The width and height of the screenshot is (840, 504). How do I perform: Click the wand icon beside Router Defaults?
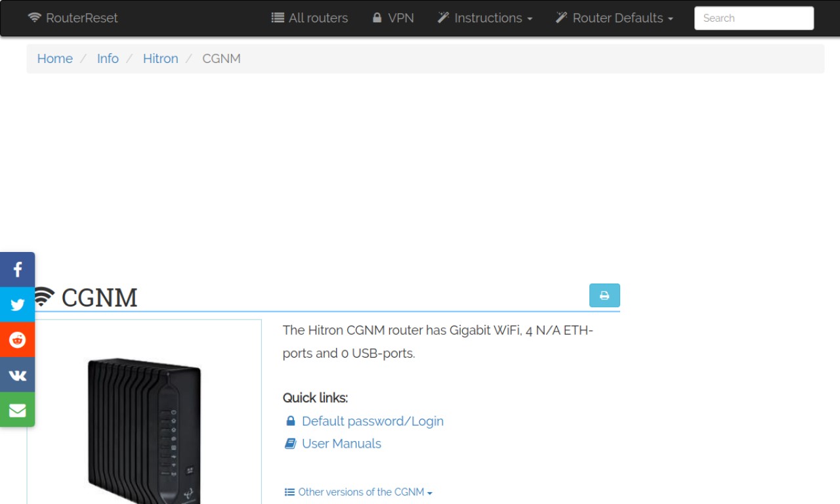click(562, 18)
